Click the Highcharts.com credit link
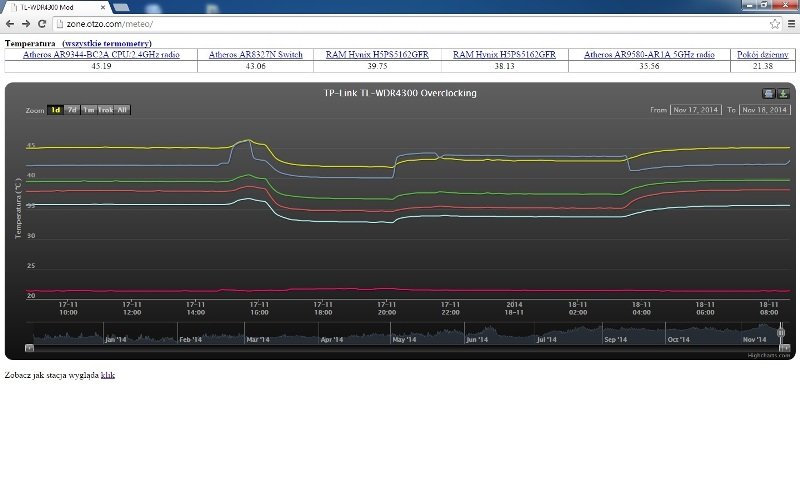Image resolution: width=800 pixels, height=477 pixels. coord(768,355)
